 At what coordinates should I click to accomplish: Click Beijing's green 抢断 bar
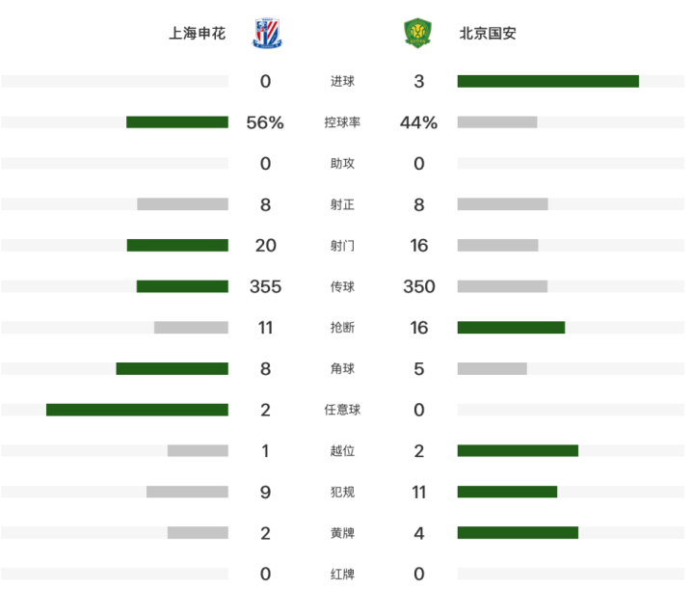[x=511, y=328]
